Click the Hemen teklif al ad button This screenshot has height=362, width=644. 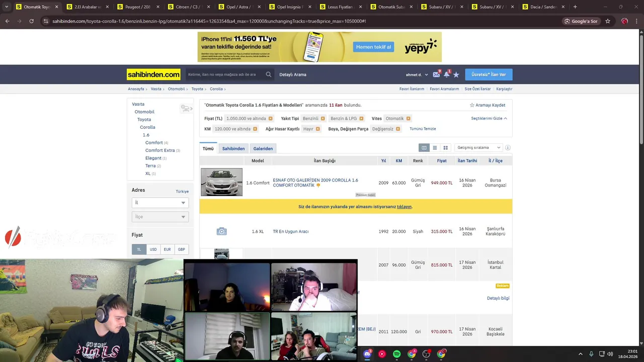click(x=373, y=47)
